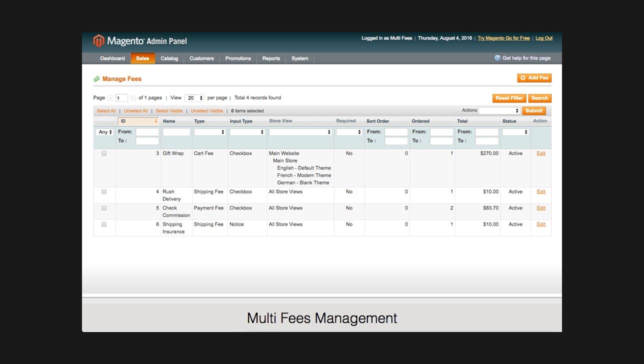This screenshot has height=364, width=644.
Task: Click the Magento Admin Panel logo
Action: pos(140,41)
